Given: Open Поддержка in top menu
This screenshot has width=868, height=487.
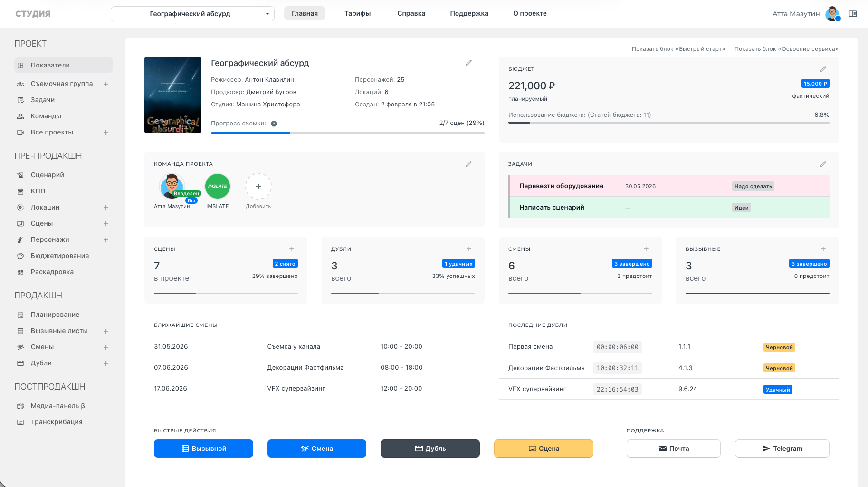Looking at the screenshot, I should point(469,13).
